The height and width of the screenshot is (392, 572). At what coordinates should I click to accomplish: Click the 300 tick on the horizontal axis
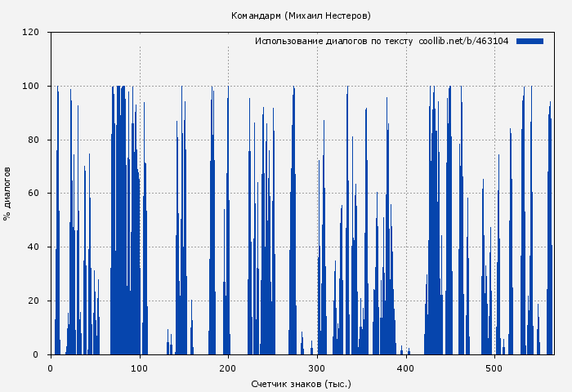click(317, 368)
